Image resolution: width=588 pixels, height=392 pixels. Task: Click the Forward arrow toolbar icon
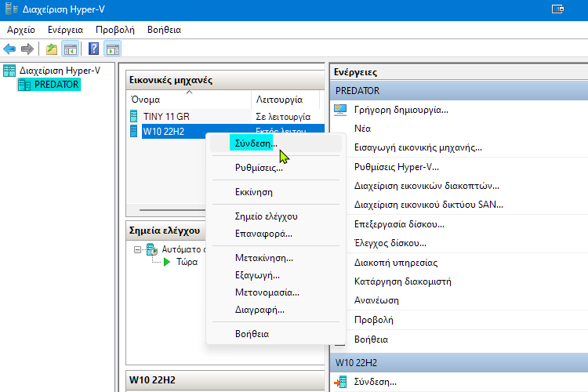27,49
